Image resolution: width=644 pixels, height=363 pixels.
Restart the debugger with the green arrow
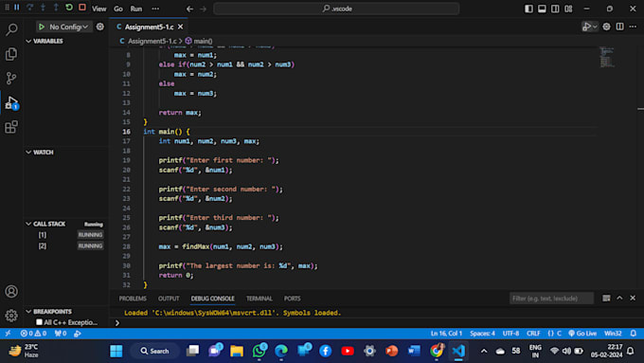coord(69,8)
